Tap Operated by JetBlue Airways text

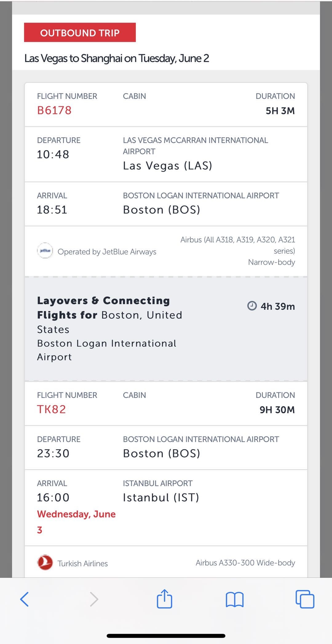pyautogui.click(x=107, y=252)
